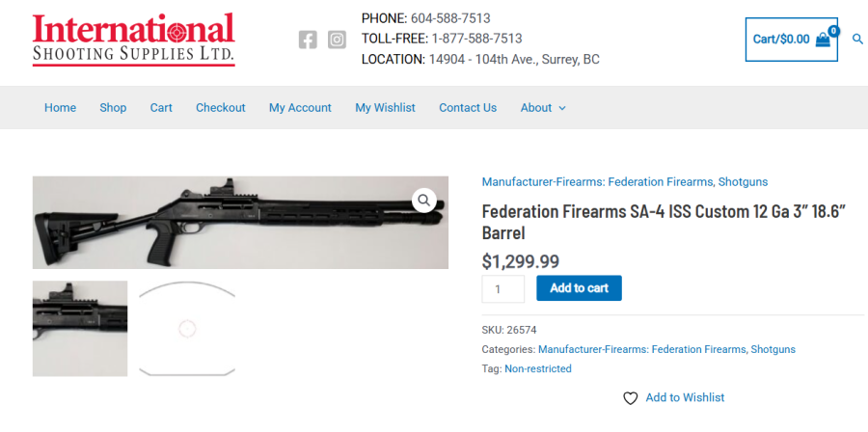Open the Non-restricted tag link
The image size is (868, 432).
[538, 369]
